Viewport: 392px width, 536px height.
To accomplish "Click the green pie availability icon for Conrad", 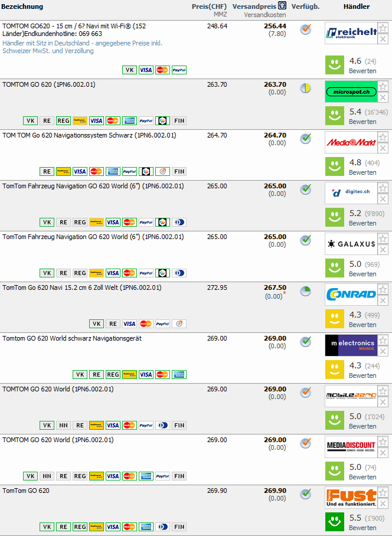I will coord(305,292).
